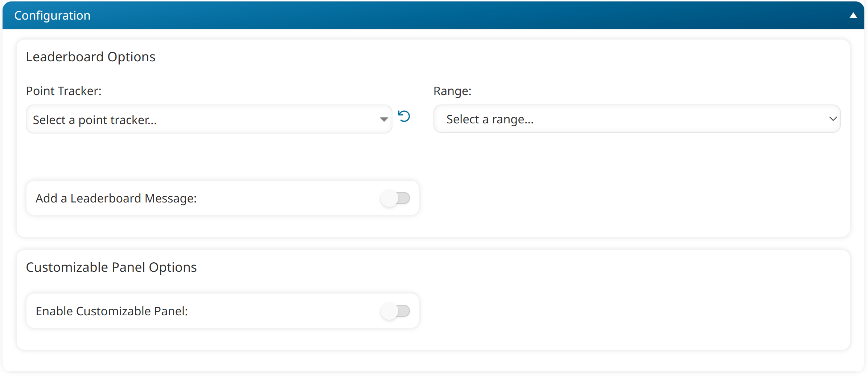Click the caret inside the point tracker selector
Viewport: 868px width, 377px height.
pos(383,119)
